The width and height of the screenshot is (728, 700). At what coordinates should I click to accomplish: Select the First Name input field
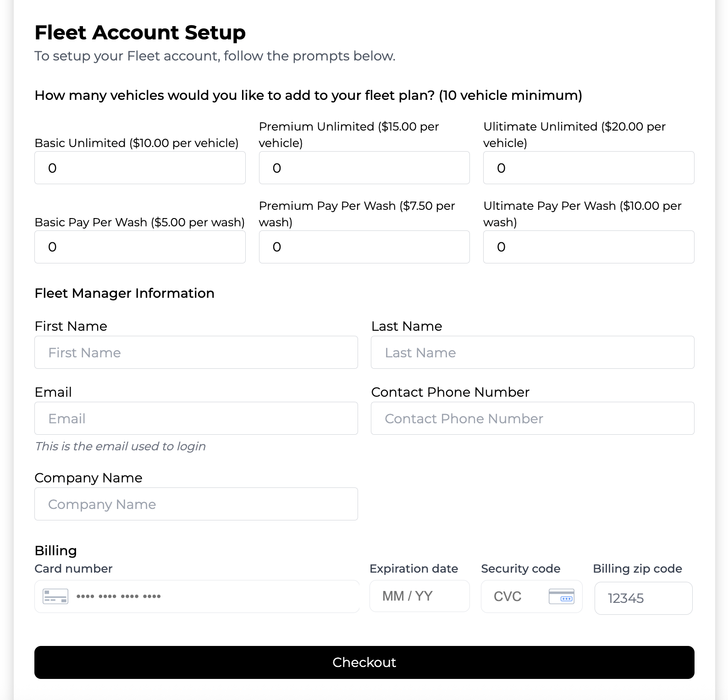196,352
